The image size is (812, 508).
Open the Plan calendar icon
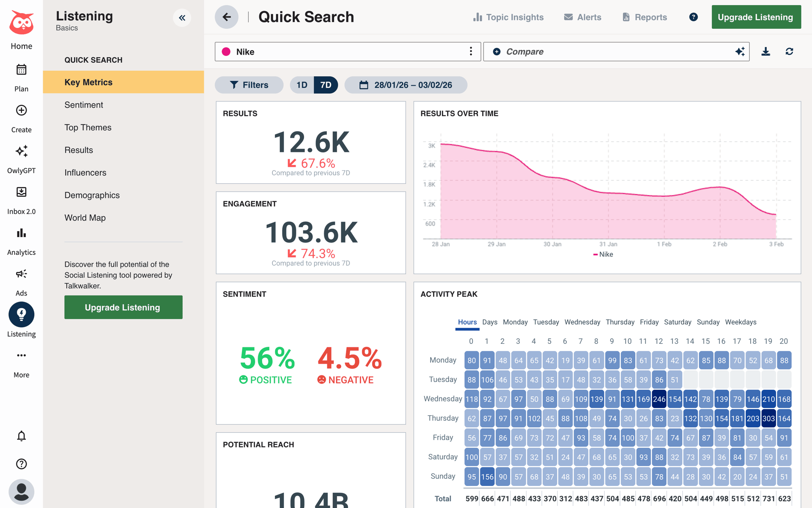point(21,69)
